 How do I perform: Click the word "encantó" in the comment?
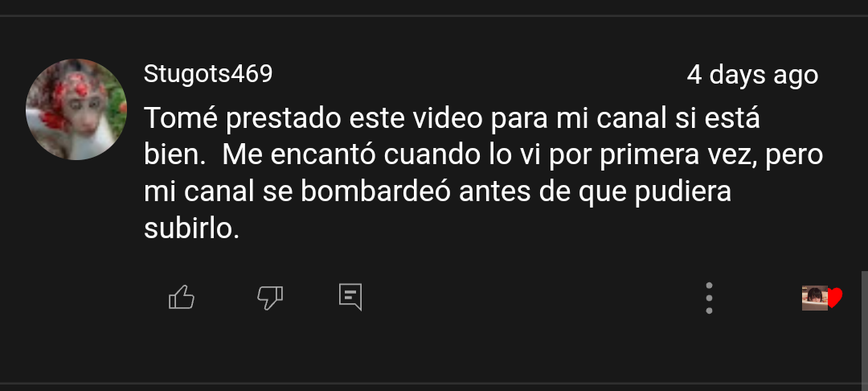tap(323, 155)
